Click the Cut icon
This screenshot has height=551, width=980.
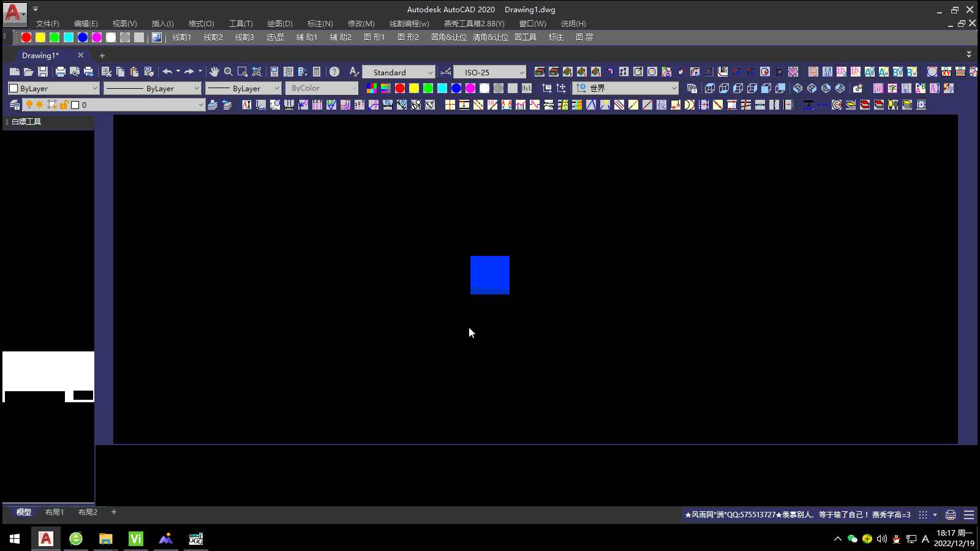(x=107, y=72)
